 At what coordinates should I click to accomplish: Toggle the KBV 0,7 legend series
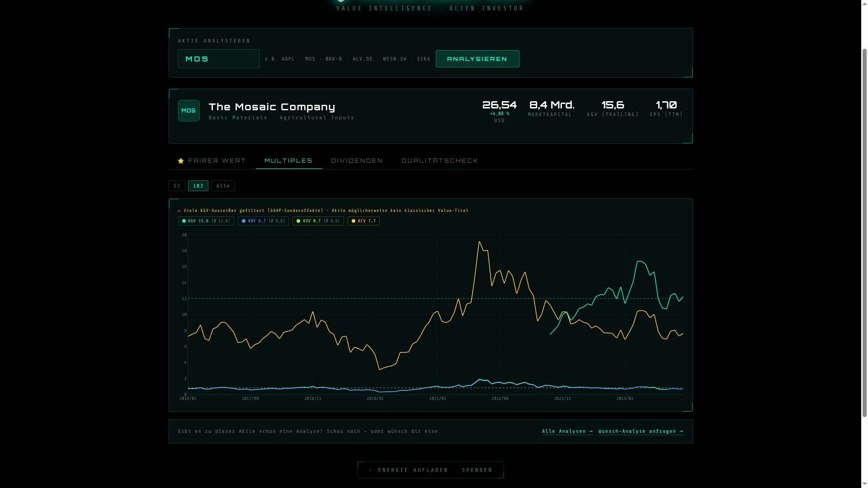pyautogui.click(x=263, y=221)
